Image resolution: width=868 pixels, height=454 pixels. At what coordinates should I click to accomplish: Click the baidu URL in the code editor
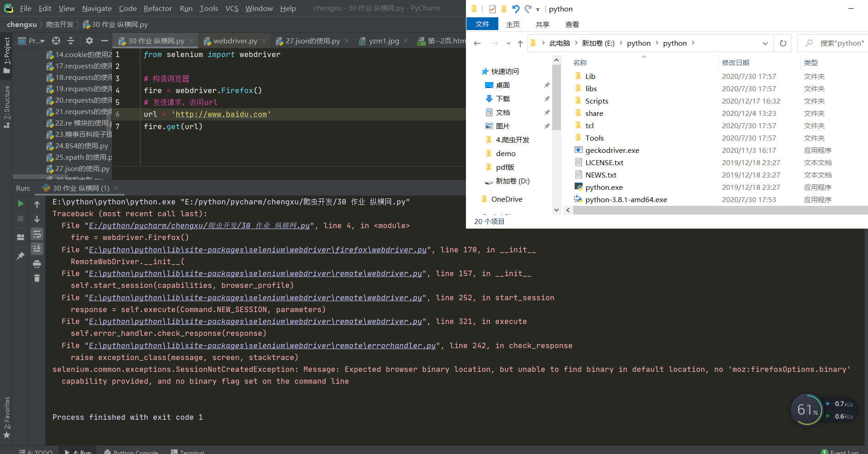[221, 114]
